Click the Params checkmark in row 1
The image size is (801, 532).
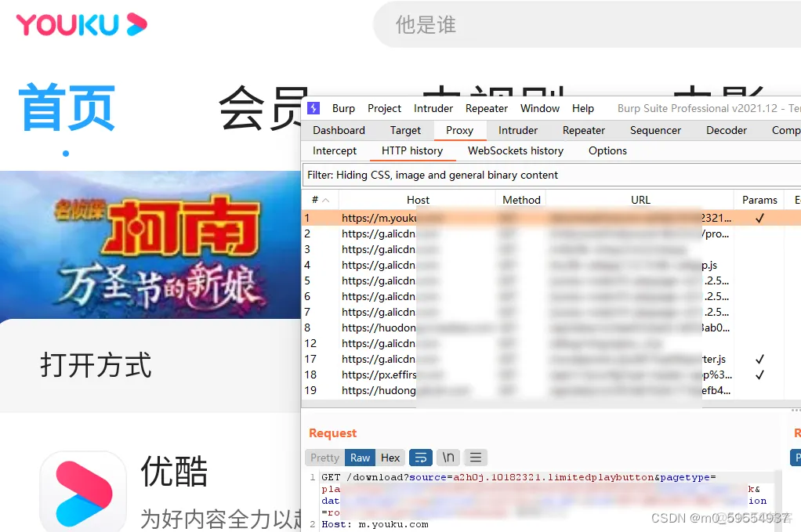point(759,218)
